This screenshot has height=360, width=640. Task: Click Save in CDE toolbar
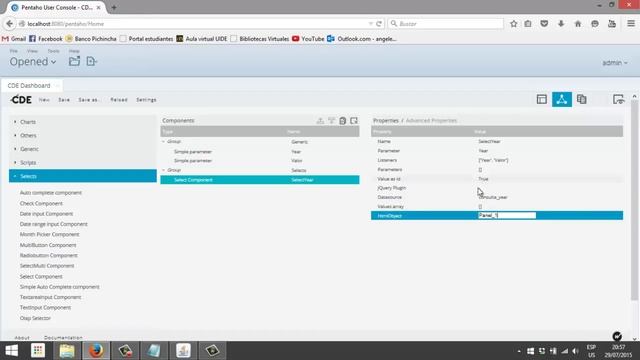[64, 100]
